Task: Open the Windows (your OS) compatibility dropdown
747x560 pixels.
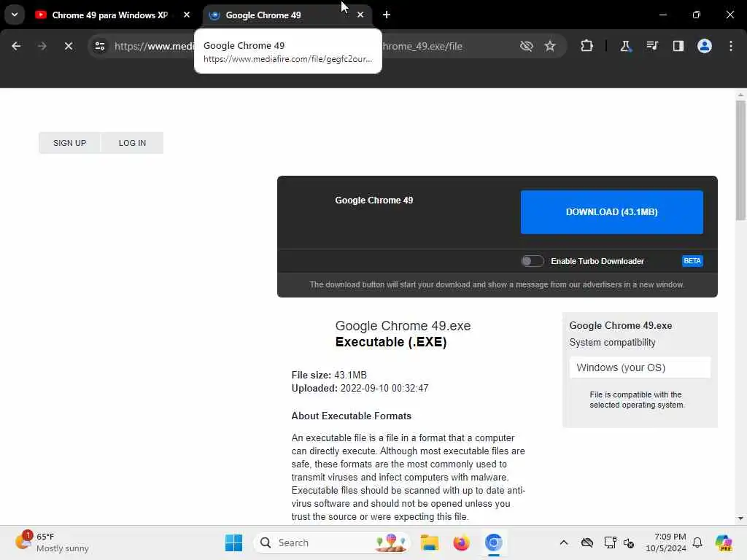Action: pos(640,367)
